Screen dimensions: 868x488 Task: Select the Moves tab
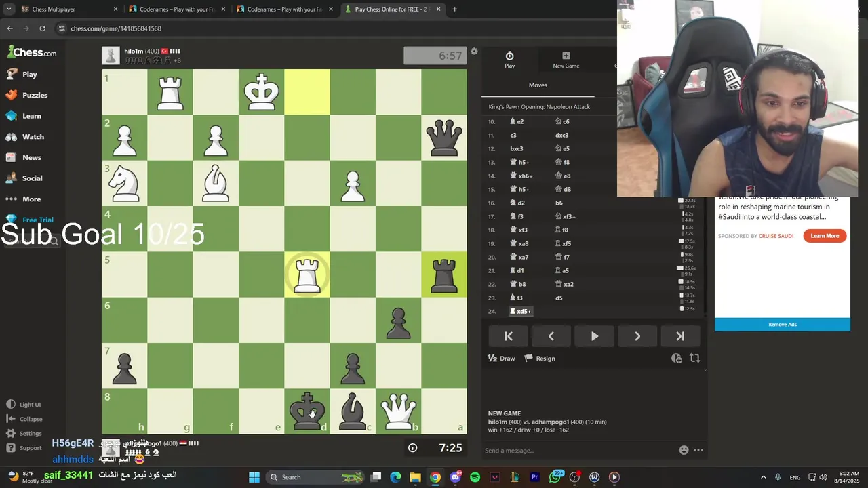(538, 85)
